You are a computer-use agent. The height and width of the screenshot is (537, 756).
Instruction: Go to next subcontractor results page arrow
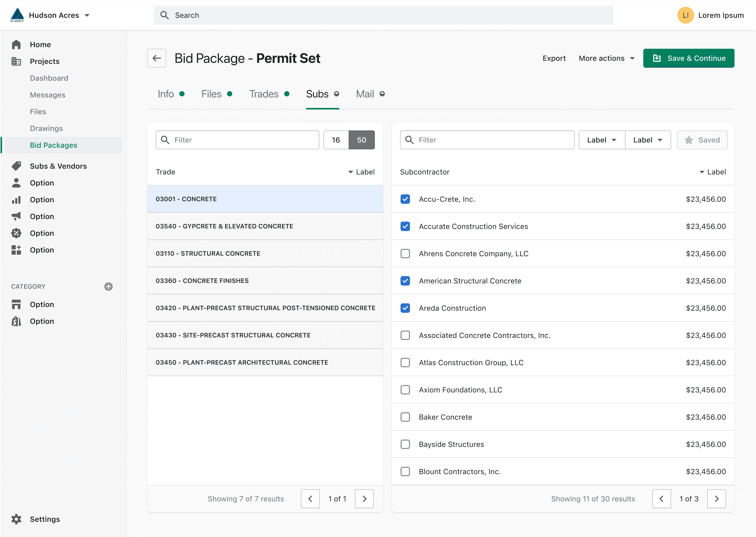[716, 499]
